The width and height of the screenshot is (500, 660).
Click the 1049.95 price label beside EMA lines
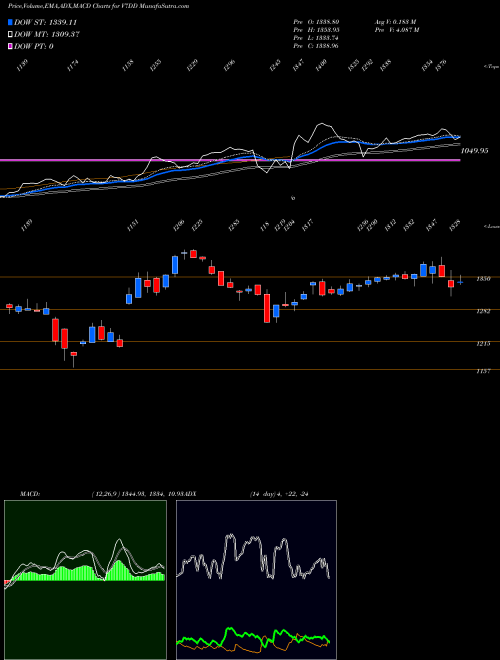475,150
